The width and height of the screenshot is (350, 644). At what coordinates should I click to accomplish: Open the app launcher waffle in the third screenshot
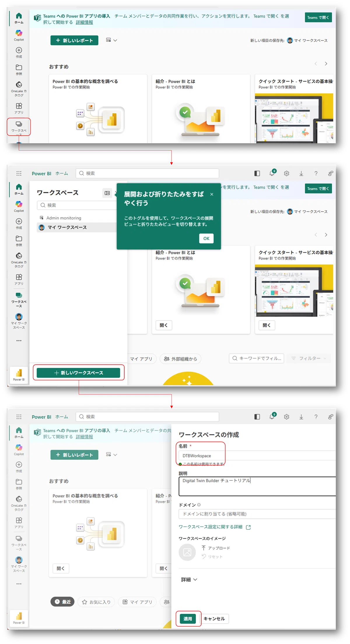[19, 417]
